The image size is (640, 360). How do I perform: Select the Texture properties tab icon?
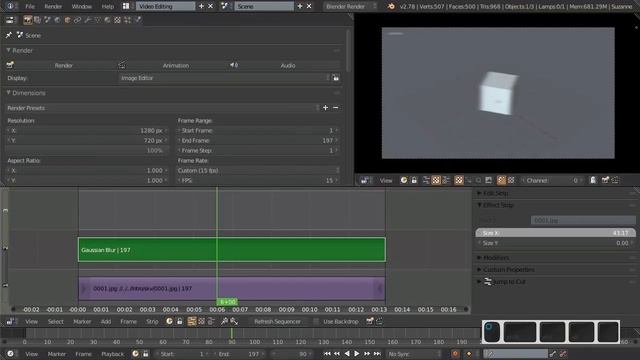tap(118, 20)
